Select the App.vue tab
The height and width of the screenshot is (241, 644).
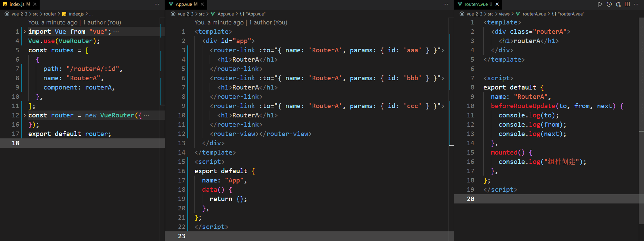(x=186, y=4)
